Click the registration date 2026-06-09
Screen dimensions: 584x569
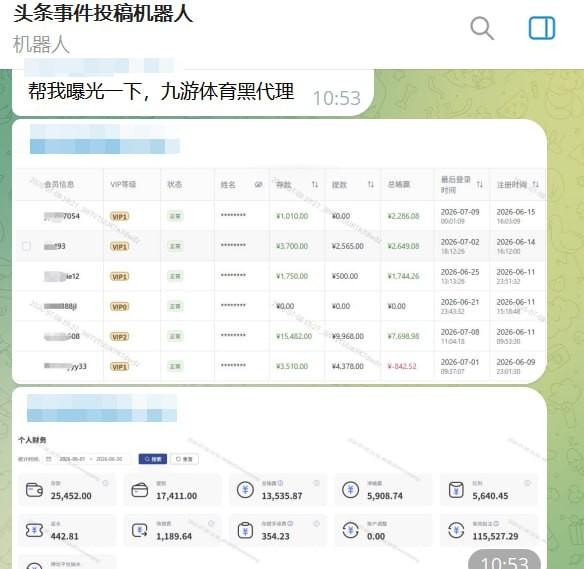click(516, 362)
